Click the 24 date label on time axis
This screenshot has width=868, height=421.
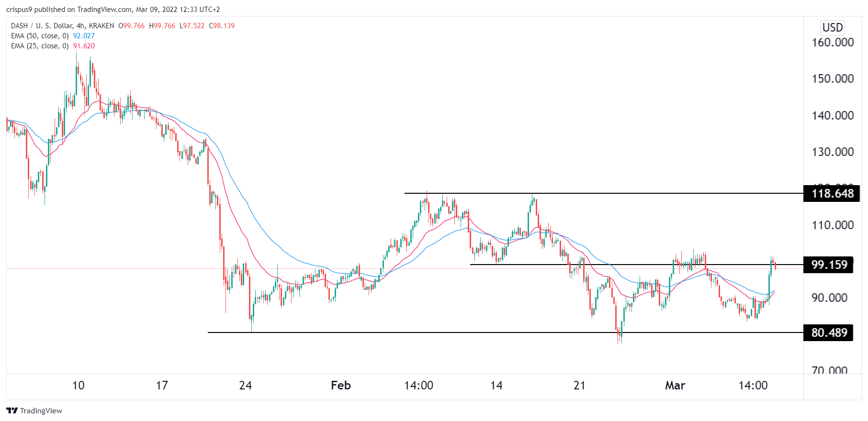tap(245, 385)
